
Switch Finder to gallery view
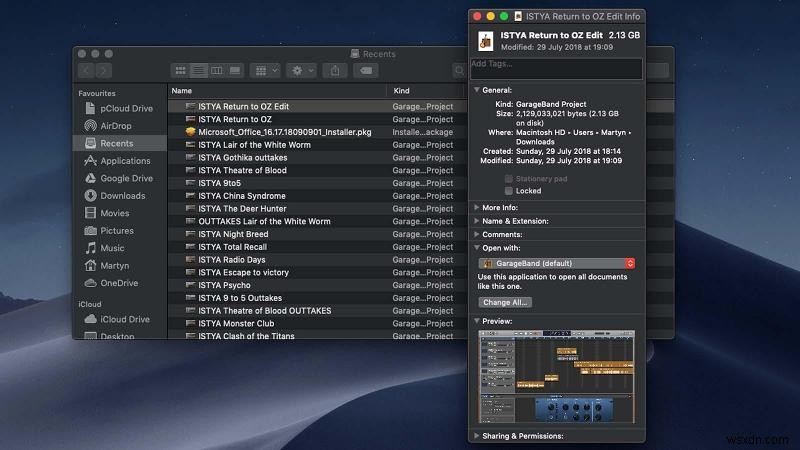235,71
